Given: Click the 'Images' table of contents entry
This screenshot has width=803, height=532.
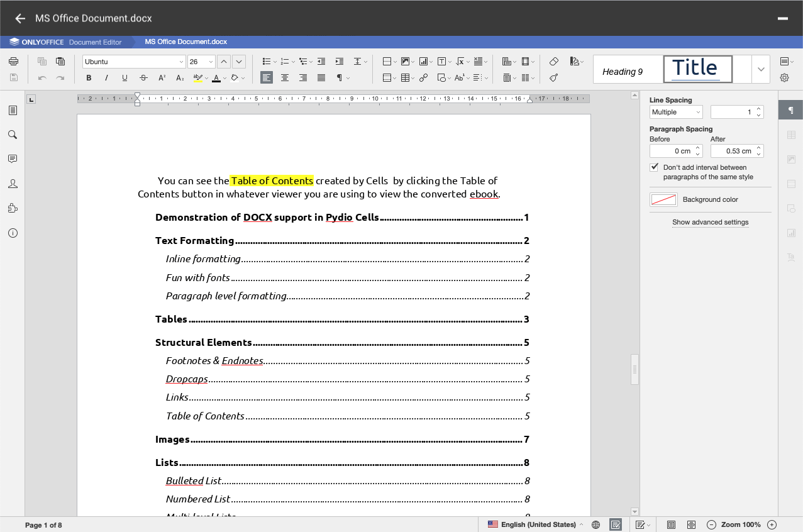Looking at the screenshot, I should [x=342, y=439].
